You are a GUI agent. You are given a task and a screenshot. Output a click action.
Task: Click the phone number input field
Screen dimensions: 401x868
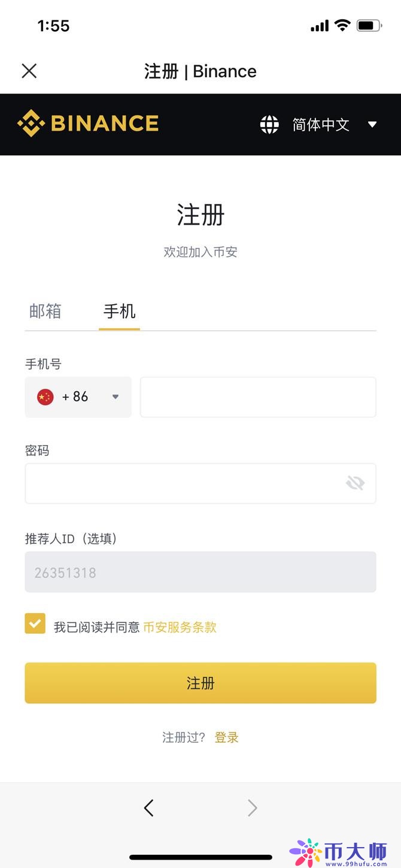(257, 397)
